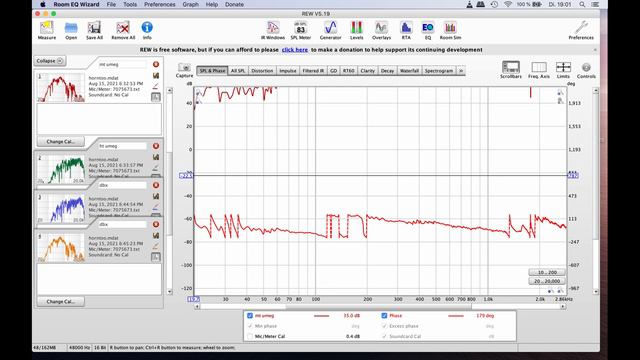Switch to the Filtered IR tab
The width and height of the screenshot is (640, 360).
[x=313, y=71]
